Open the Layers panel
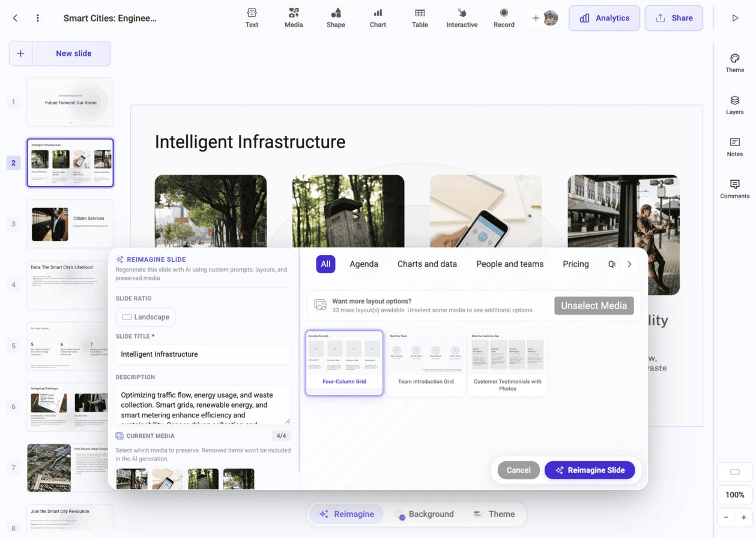 click(734, 106)
